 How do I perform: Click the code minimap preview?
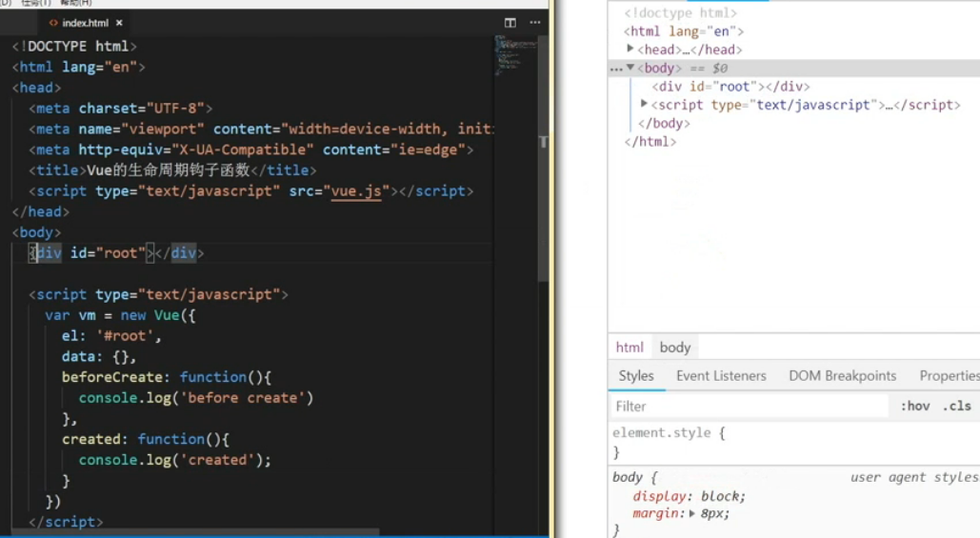coord(515,55)
